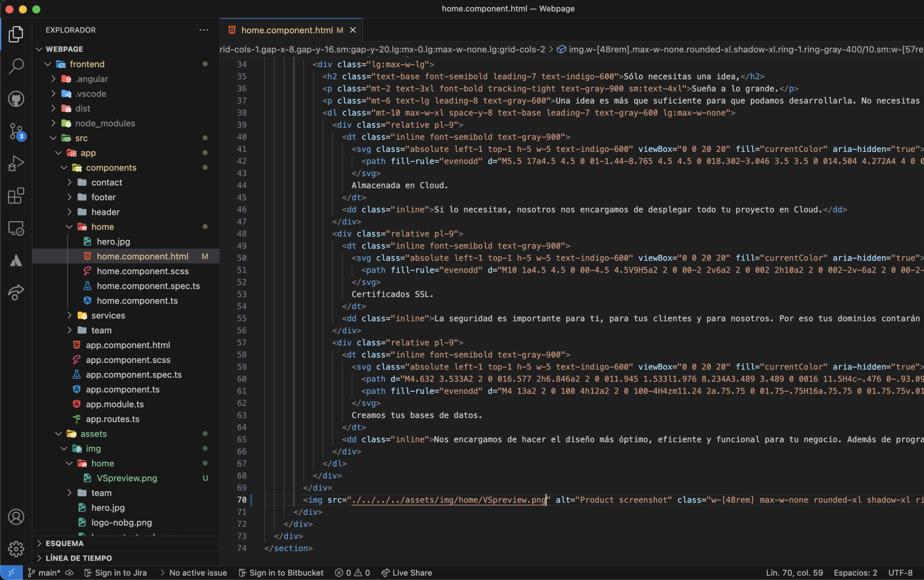Click the publish to cloud sync icon
The height and width of the screenshot is (580, 924).
(69, 572)
